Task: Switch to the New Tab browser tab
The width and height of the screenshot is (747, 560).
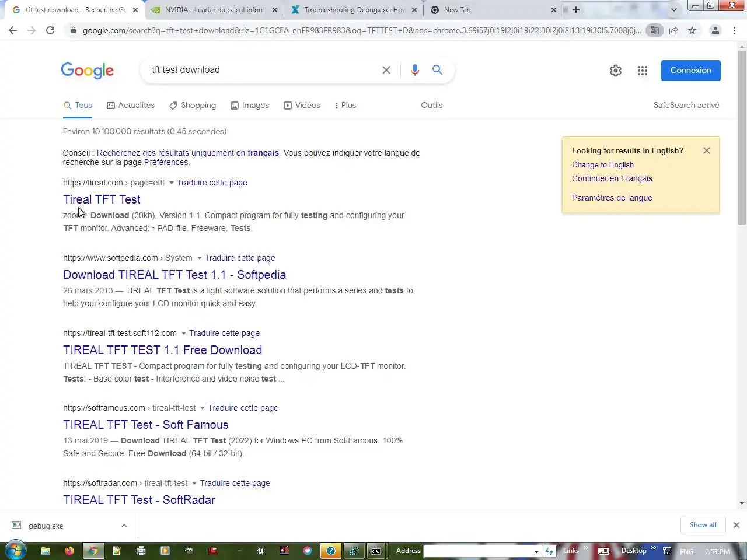Action: [493, 10]
